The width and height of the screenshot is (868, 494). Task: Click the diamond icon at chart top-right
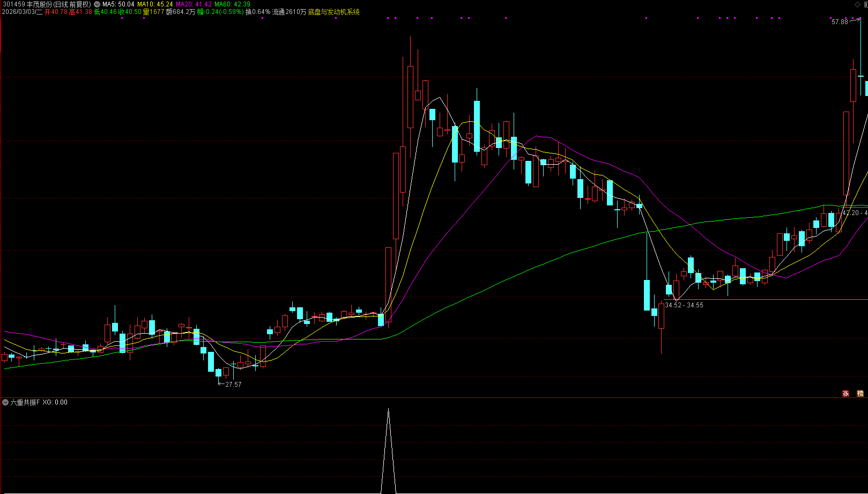(856, 4)
